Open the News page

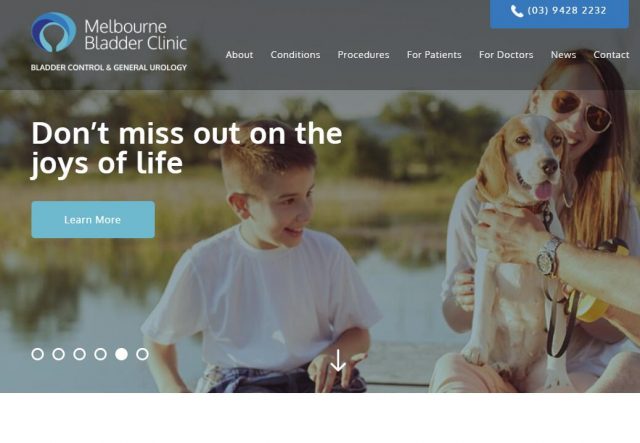pos(563,55)
